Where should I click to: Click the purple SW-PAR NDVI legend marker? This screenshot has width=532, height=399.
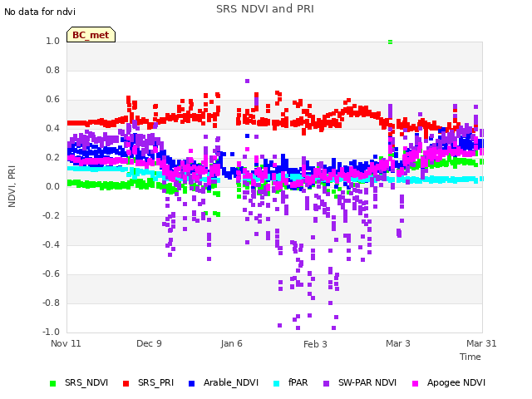[326, 383]
